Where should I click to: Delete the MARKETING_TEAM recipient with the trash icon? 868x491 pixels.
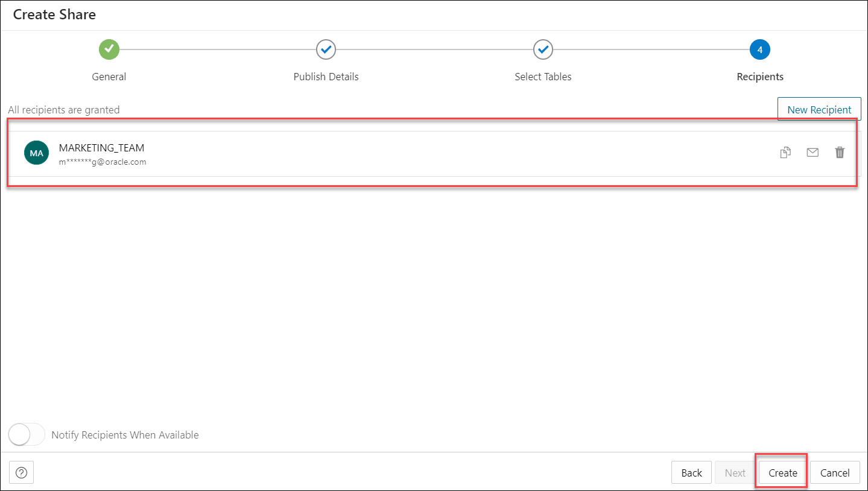click(840, 152)
